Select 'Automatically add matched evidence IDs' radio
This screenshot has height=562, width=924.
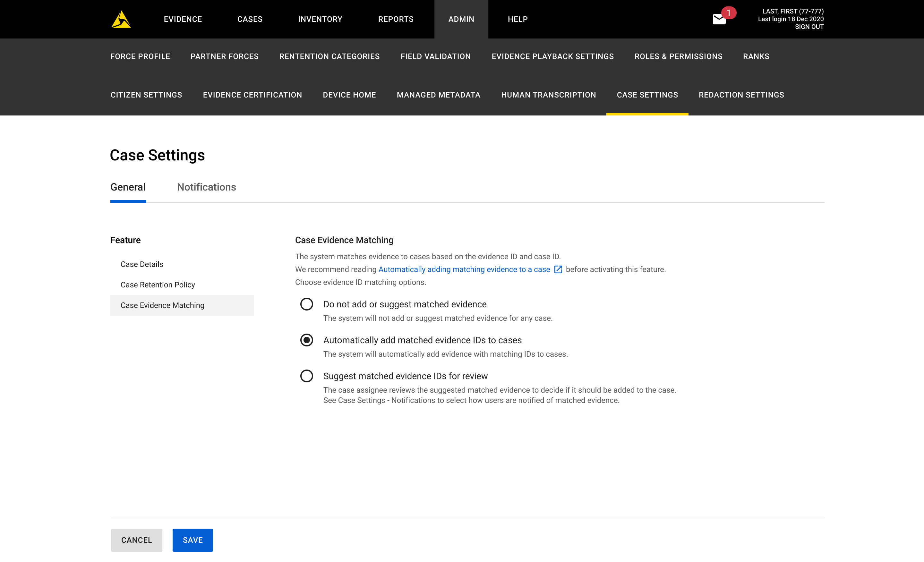(306, 340)
